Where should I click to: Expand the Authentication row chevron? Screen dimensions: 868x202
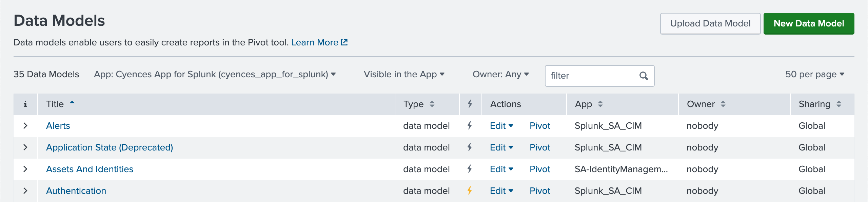tap(25, 190)
